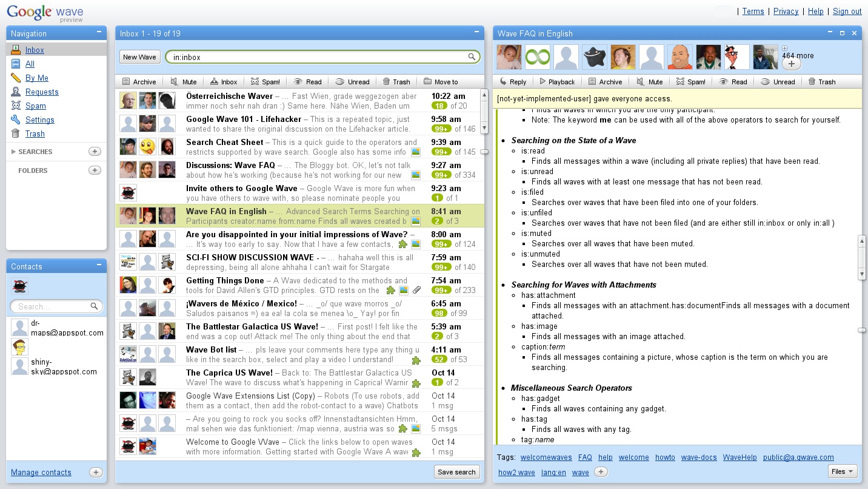The image size is (868, 489).
Task: Expand the SEARCHES section triangle
Action: click(x=13, y=152)
